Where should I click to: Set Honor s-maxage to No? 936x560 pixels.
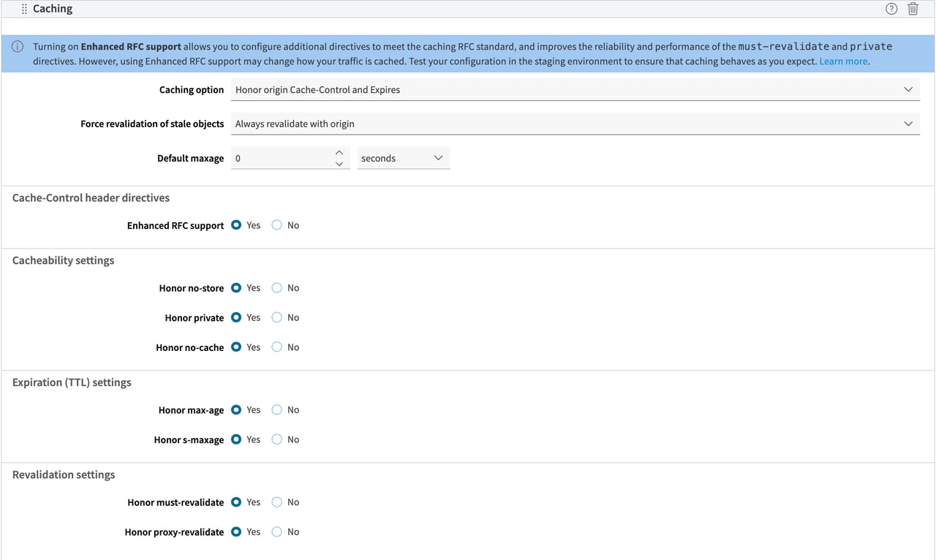(276, 439)
